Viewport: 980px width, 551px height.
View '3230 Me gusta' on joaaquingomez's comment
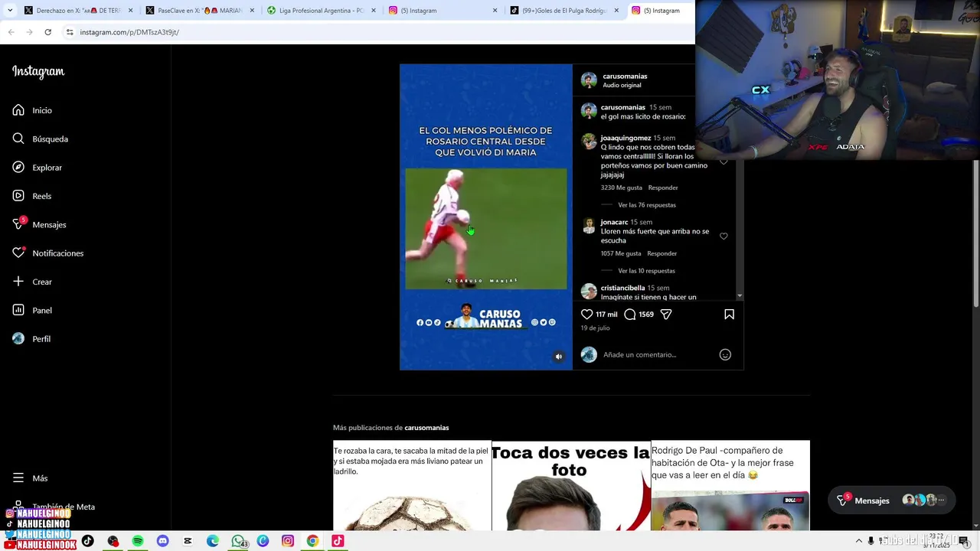[621, 187]
